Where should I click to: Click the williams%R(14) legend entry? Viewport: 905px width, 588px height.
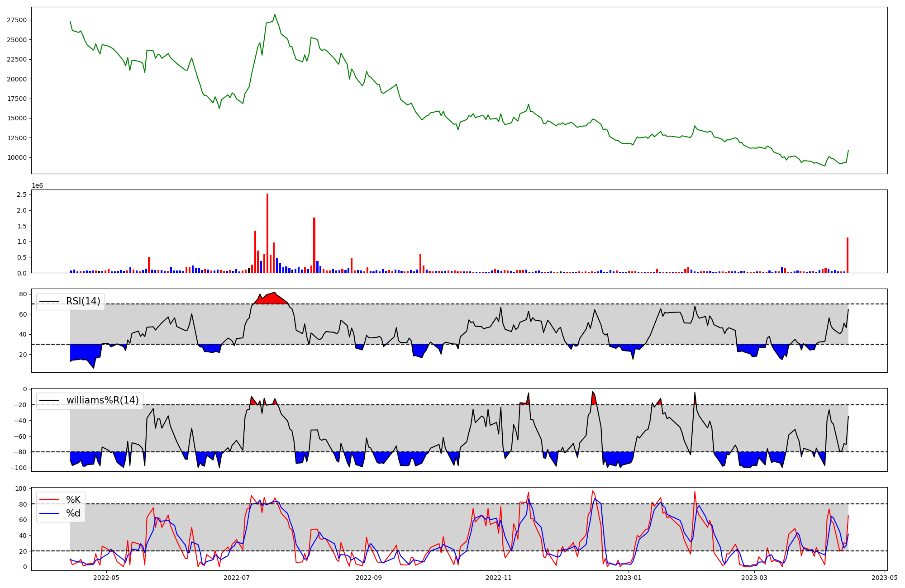(x=102, y=400)
